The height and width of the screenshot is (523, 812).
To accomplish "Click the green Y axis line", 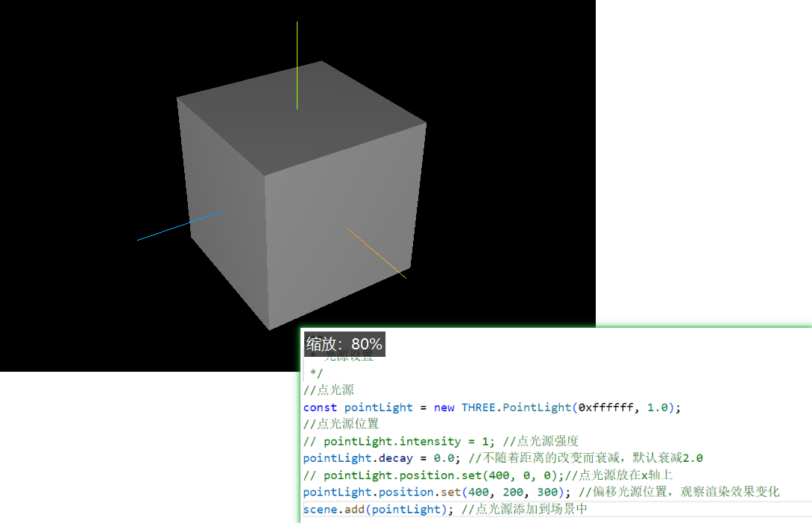I will (297, 65).
